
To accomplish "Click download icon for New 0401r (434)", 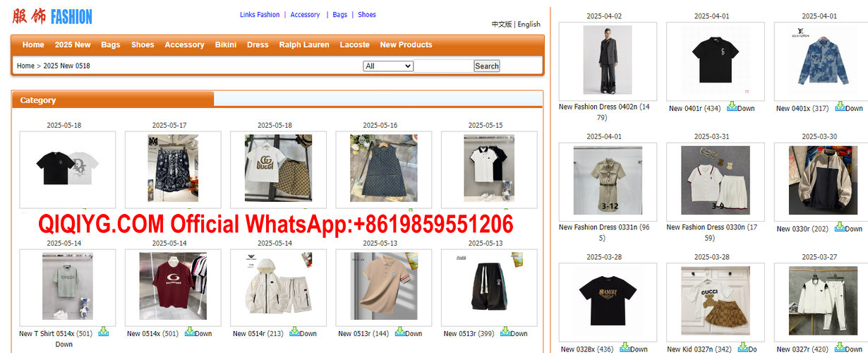I will pos(733,106).
